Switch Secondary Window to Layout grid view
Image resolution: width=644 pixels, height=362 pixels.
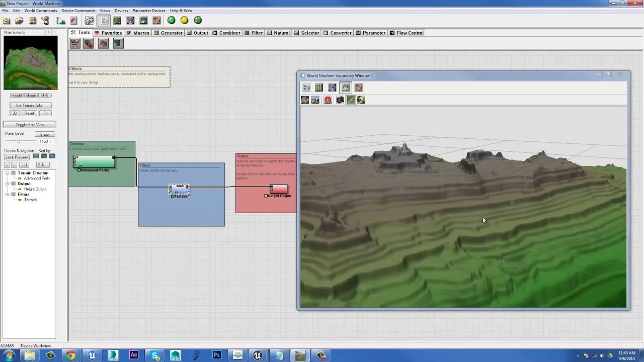point(319,88)
